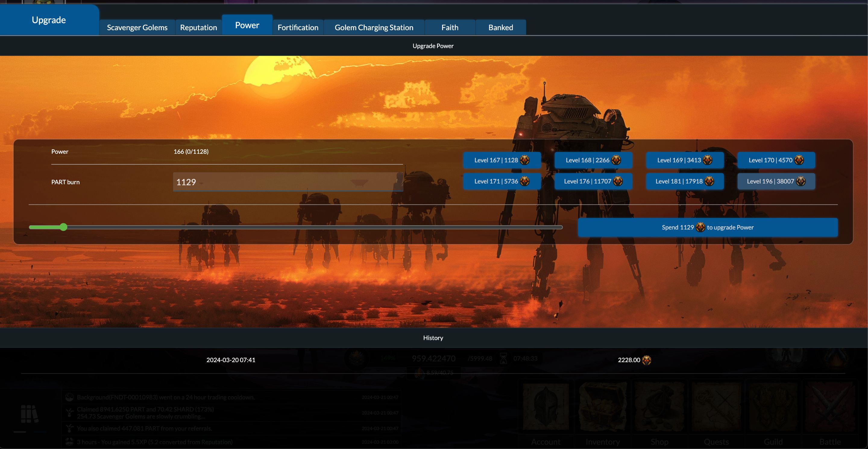Click the Claimed 8941.6250 PART log entry
Viewport: 868px width, 449px height.
231,413
